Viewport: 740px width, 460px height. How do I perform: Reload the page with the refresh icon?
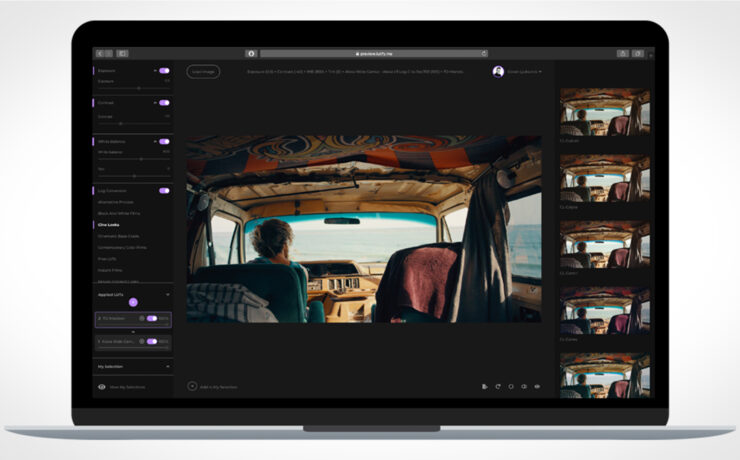484,54
